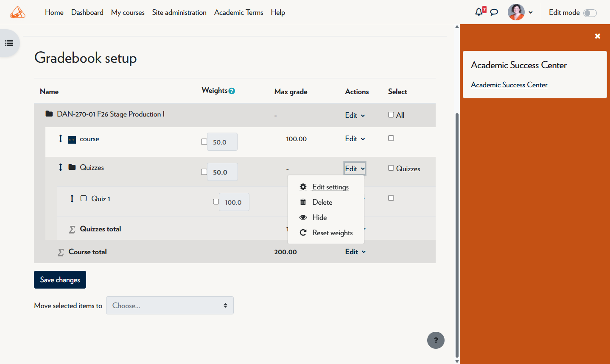Tick the weight override checkbox for course
Screen dimensions: 610x364
[204, 142]
